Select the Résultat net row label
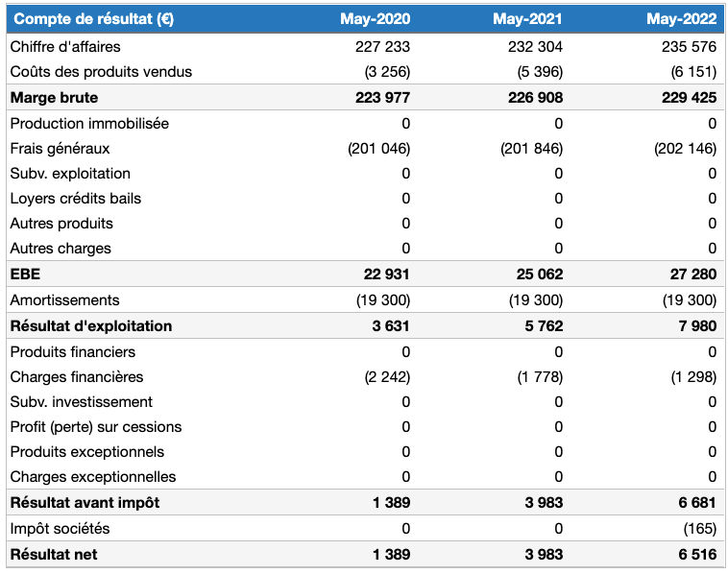Image resolution: width=728 pixels, height=574 pixels. click(x=54, y=554)
